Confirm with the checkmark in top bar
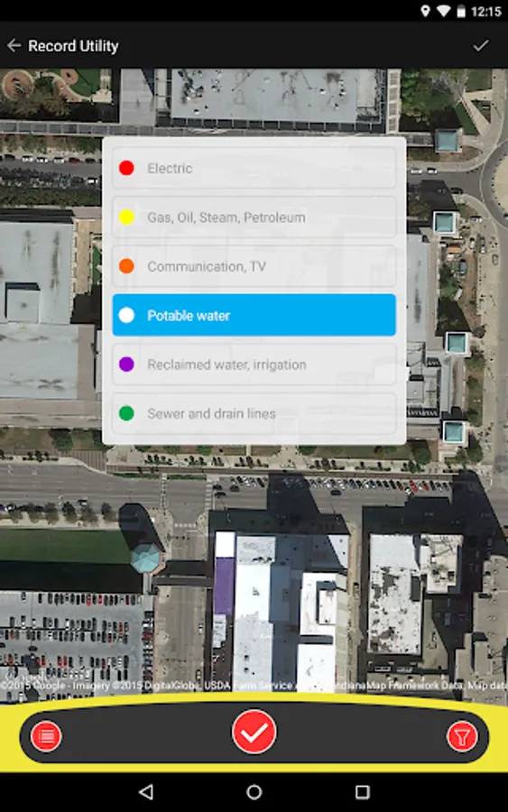Screen dimensions: 508x812 pyautogui.click(x=481, y=46)
